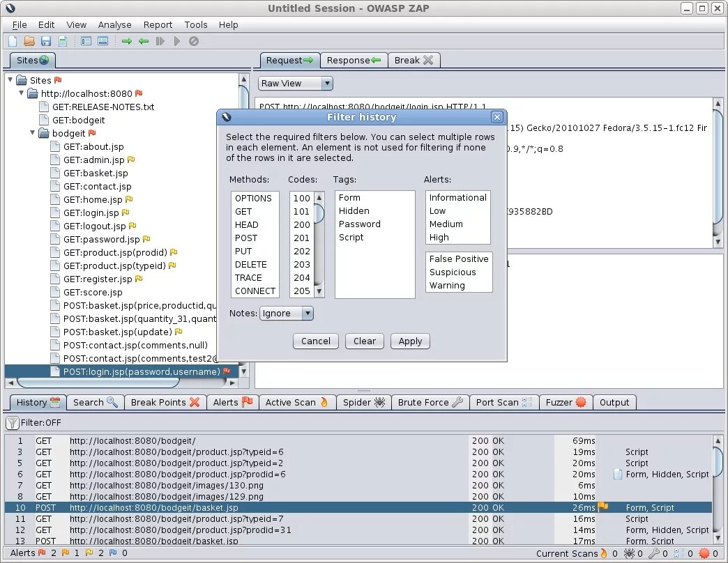
Task: Click the note icon on history row 6
Action: tap(618, 474)
